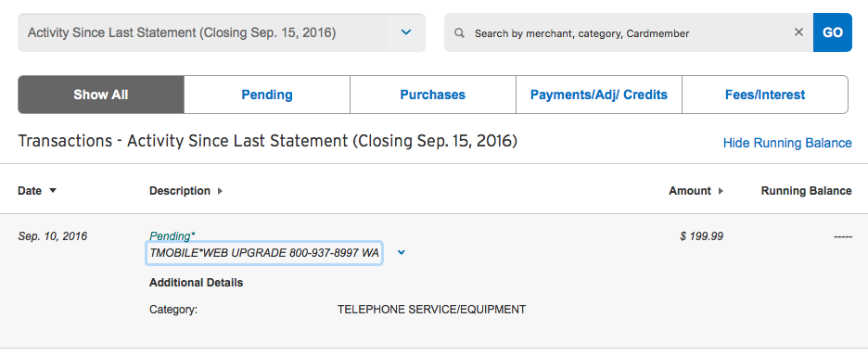The image size is (868, 356).
Task: Select the Show All tab
Action: pyautogui.click(x=101, y=95)
